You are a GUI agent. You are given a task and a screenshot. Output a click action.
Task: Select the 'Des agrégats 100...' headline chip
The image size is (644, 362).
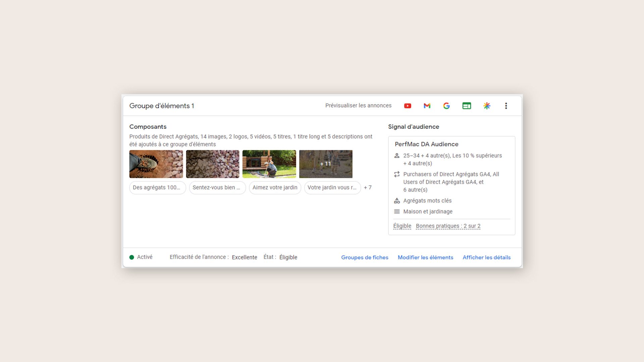click(x=157, y=188)
